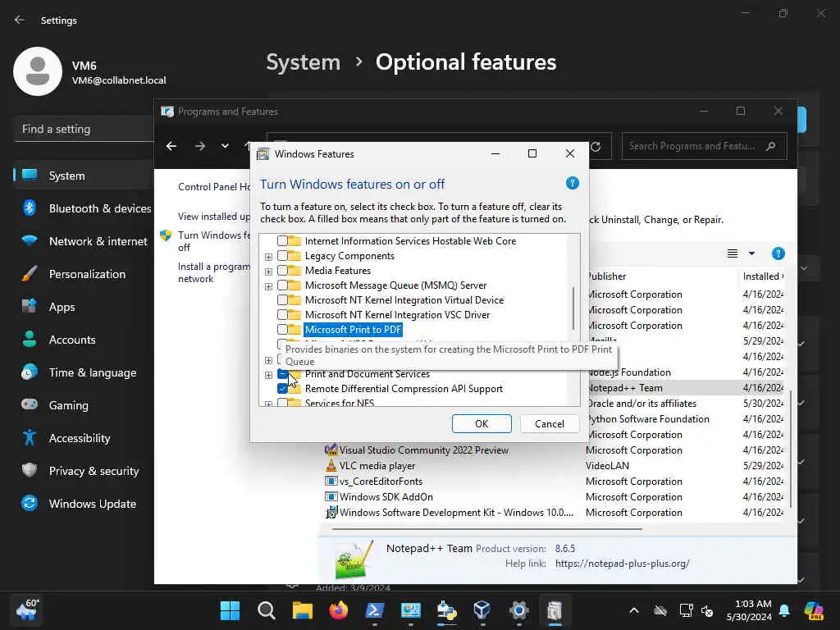Open Accounts settings page
Image resolution: width=840 pixels, height=630 pixels.
[84, 340]
